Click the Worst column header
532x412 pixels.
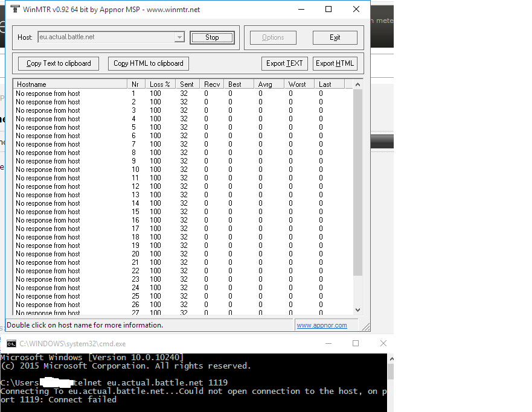point(298,84)
